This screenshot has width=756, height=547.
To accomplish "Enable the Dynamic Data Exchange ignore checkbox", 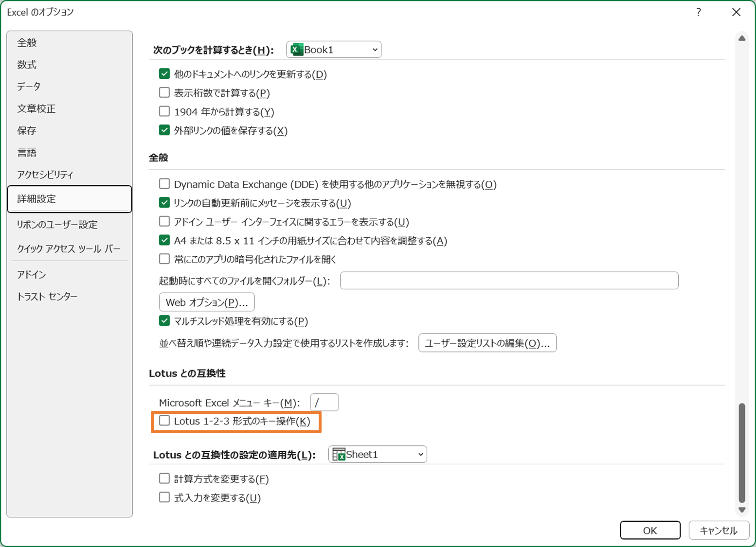I will (x=164, y=184).
